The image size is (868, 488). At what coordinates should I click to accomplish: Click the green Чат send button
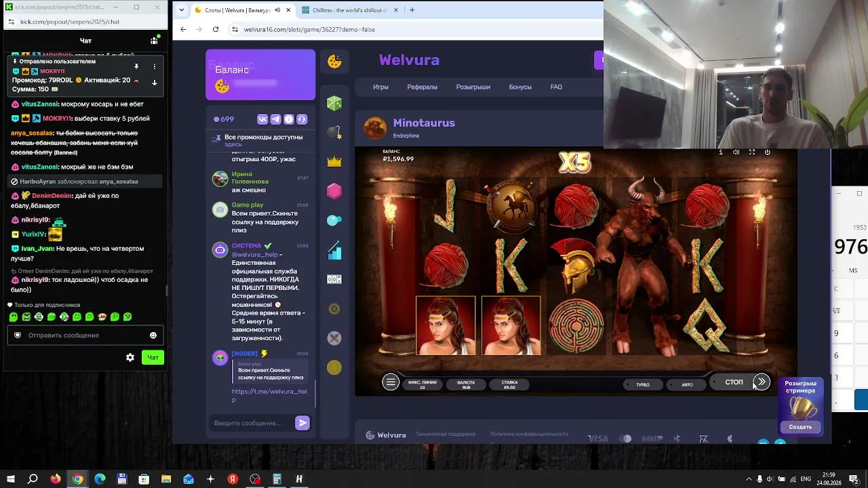click(x=153, y=358)
